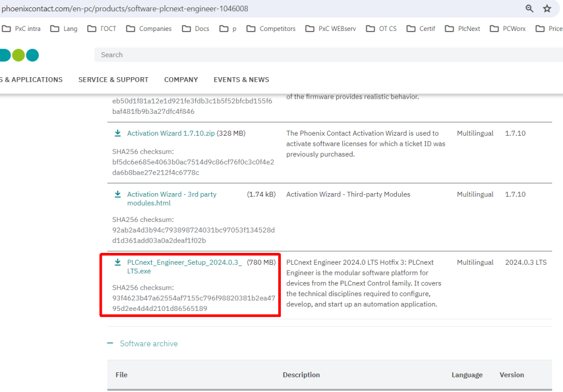The height and width of the screenshot is (392, 563).
Task: Download Activation Wizard 1.7.10.zip
Action: coord(171,133)
